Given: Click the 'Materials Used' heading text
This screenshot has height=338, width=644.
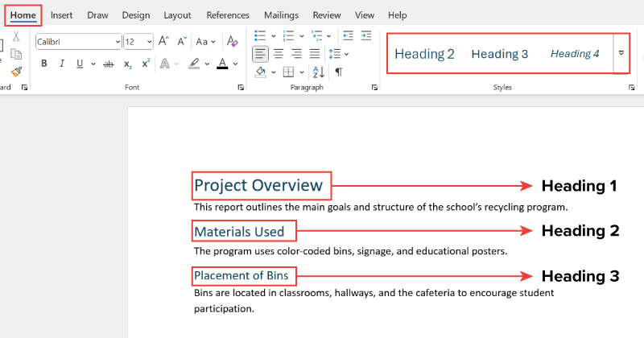Looking at the screenshot, I should [239, 232].
